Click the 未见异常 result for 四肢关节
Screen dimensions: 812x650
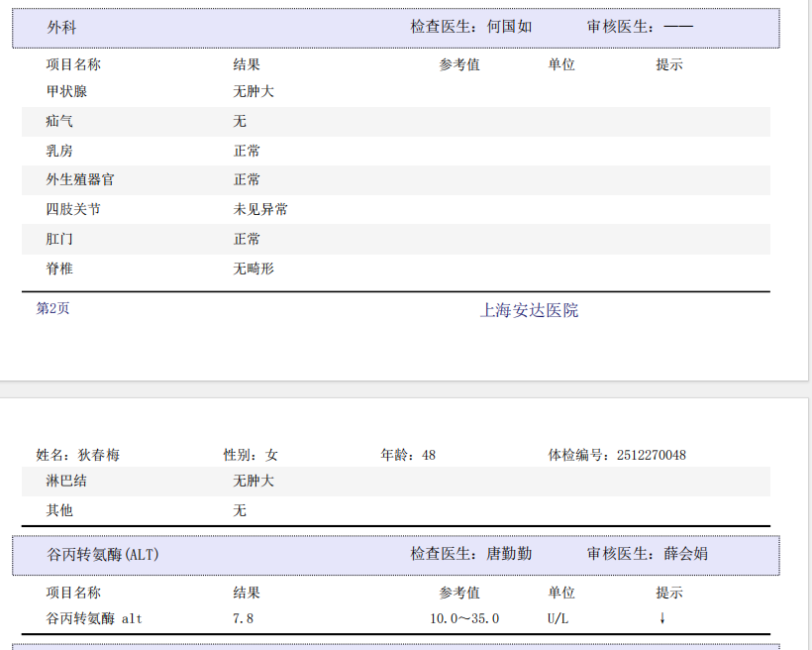260,209
